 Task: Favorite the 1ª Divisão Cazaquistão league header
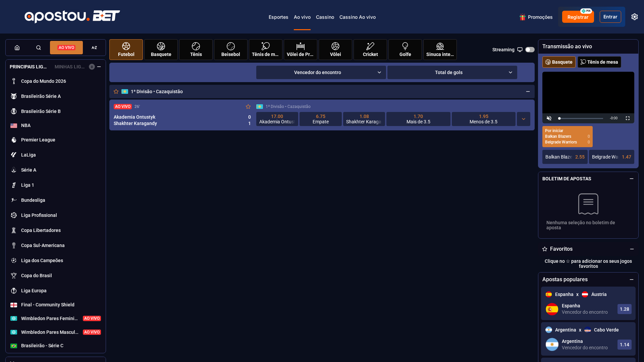pyautogui.click(x=116, y=92)
